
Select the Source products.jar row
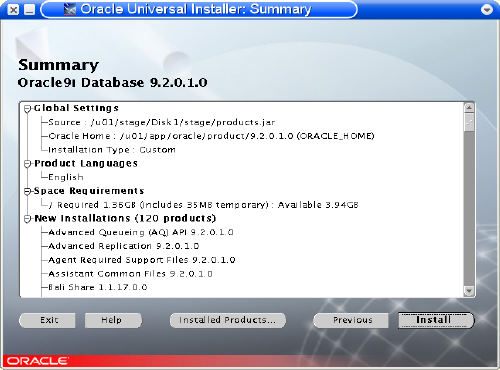point(162,122)
